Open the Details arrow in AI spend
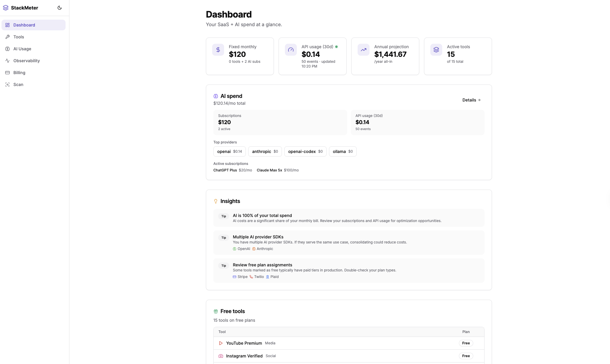610x364 pixels. coord(471,100)
